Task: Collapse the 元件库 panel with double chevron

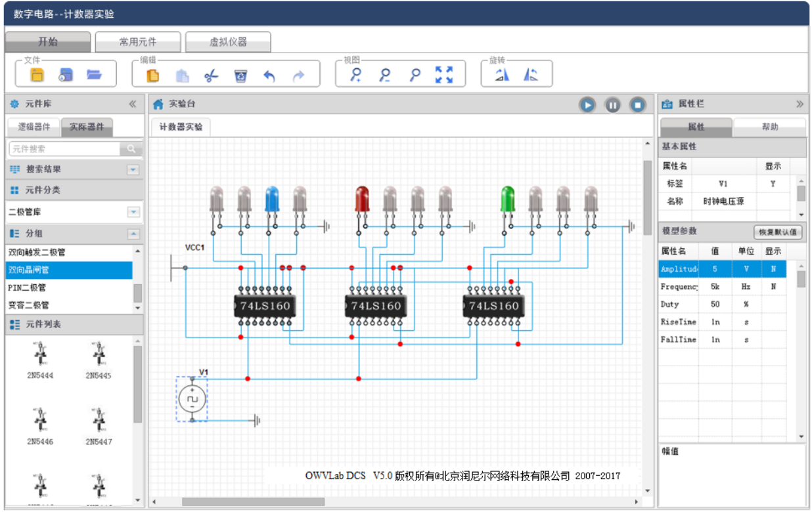Action: pos(132,104)
